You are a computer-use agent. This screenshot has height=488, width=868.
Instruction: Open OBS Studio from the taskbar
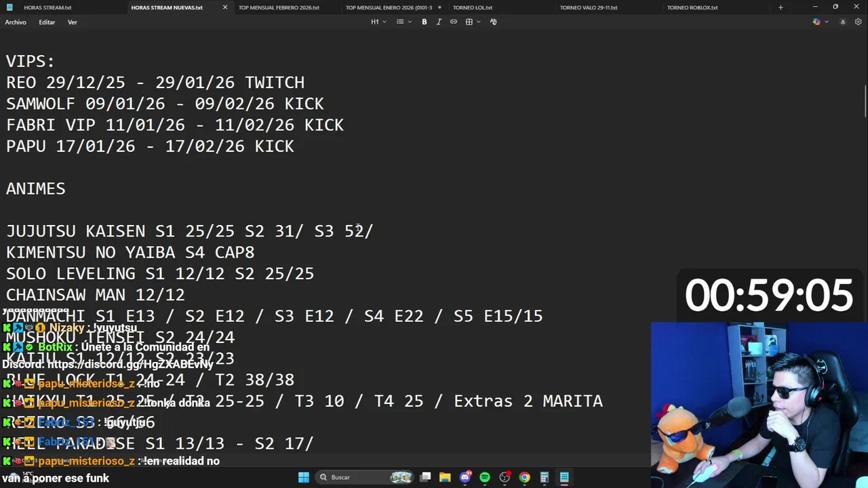click(505, 477)
